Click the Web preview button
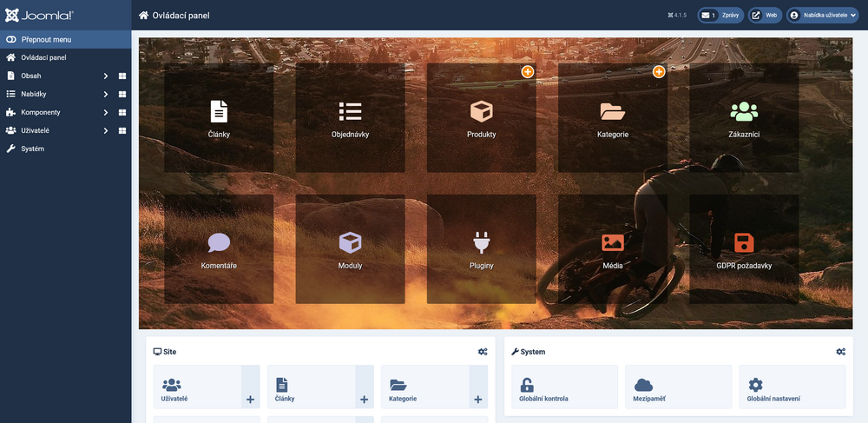 tap(765, 15)
